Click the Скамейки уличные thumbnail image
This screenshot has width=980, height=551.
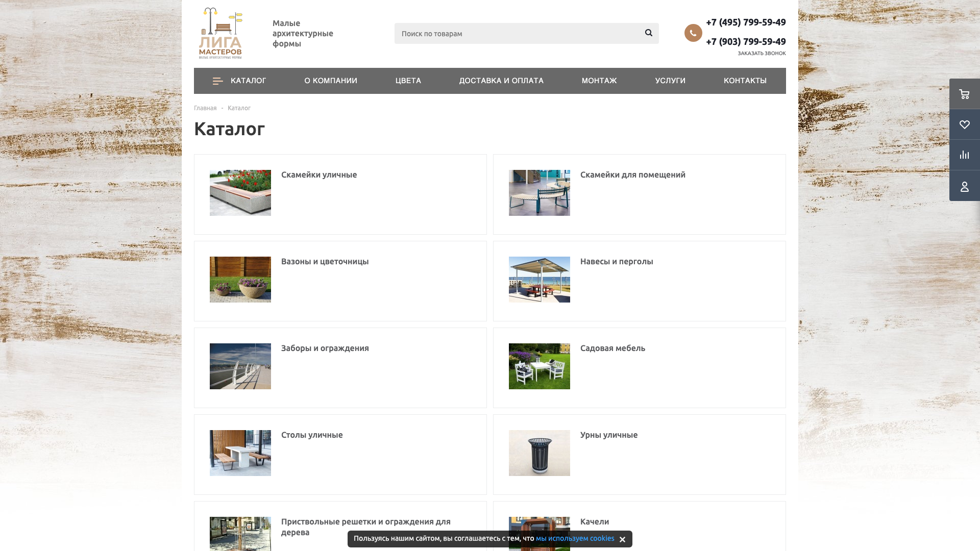(240, 193)
